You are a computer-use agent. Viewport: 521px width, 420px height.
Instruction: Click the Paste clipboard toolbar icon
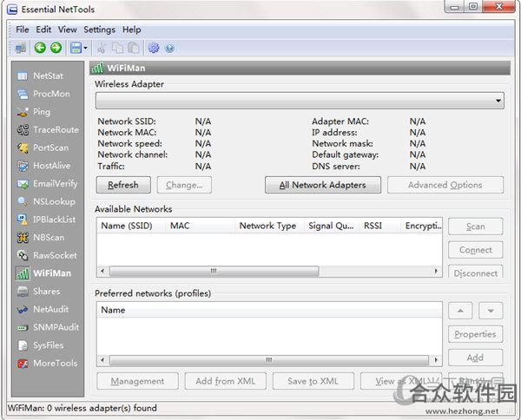pyautogui.click(x=134, y=48)
